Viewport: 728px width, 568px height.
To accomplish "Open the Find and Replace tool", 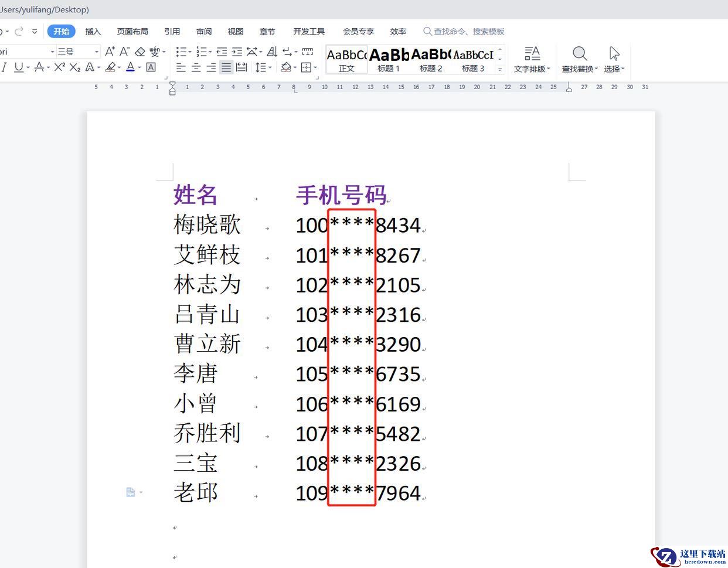I will tap(579, 60).
